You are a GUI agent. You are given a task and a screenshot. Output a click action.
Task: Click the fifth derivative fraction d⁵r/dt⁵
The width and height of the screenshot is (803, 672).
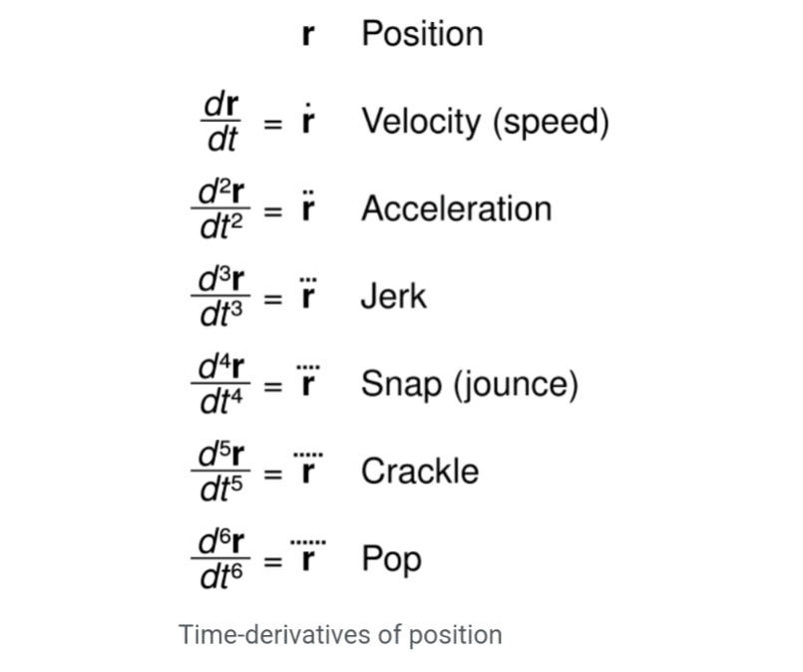click(220, 472)
